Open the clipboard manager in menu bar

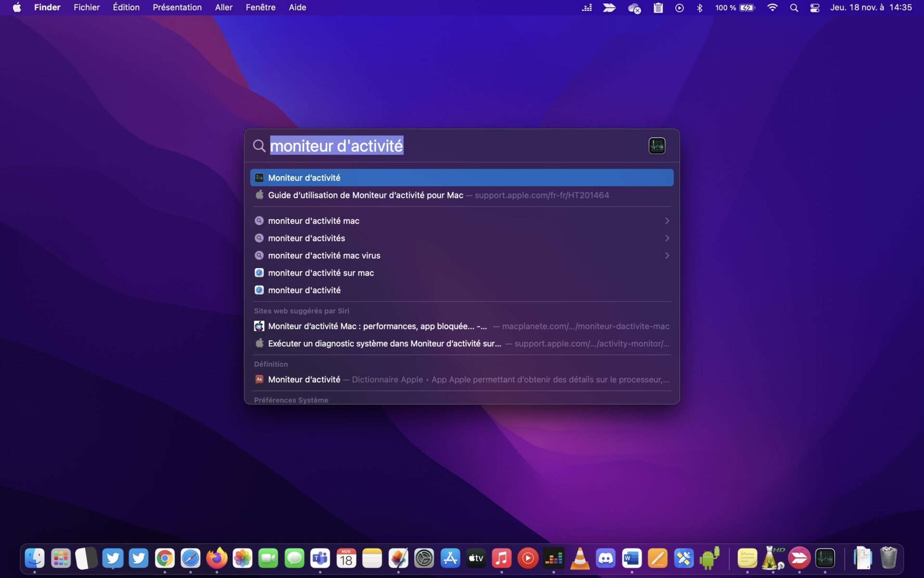pos(658,8)
